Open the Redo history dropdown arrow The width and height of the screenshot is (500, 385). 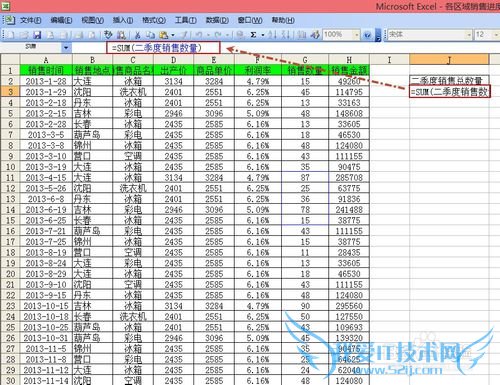click(x=227, y=35)
